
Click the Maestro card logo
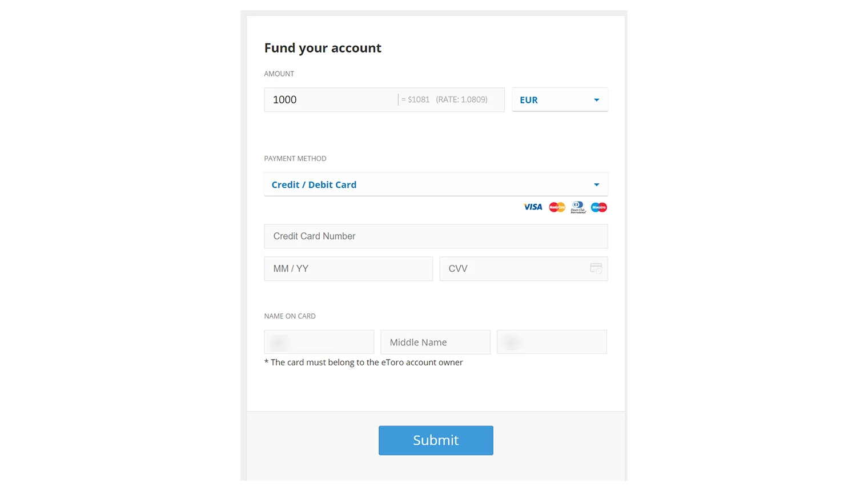pyautogui.click(x=598, y=207)
